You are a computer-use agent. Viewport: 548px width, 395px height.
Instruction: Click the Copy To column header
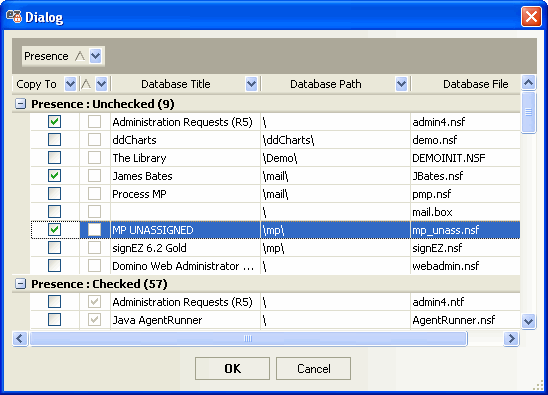[36, 84]
